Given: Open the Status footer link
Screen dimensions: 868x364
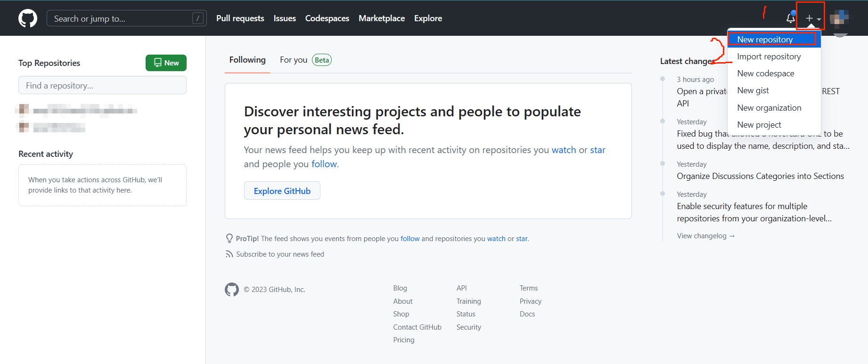Looking at the screenshot, I should [466, 314].
